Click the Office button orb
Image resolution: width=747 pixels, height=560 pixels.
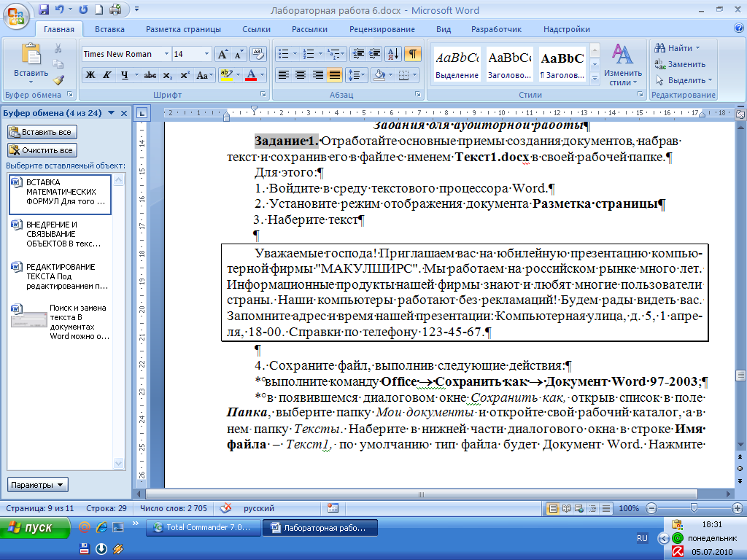[16, 16]
